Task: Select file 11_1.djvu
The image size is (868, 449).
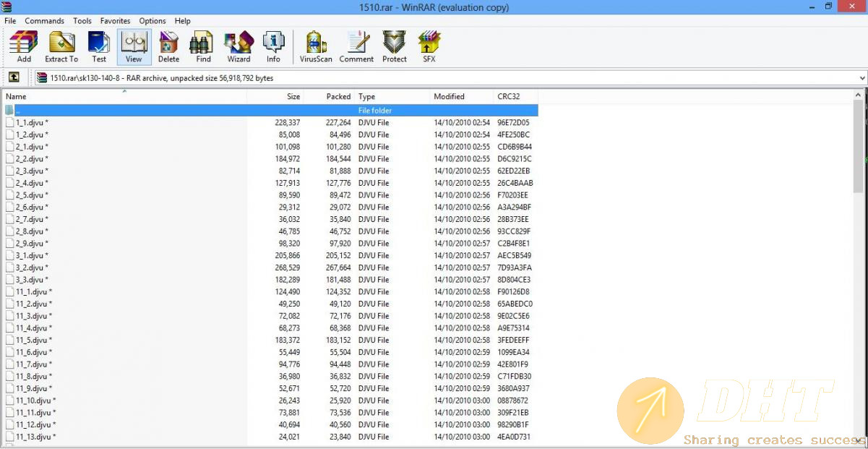Action: click(34, 292)
